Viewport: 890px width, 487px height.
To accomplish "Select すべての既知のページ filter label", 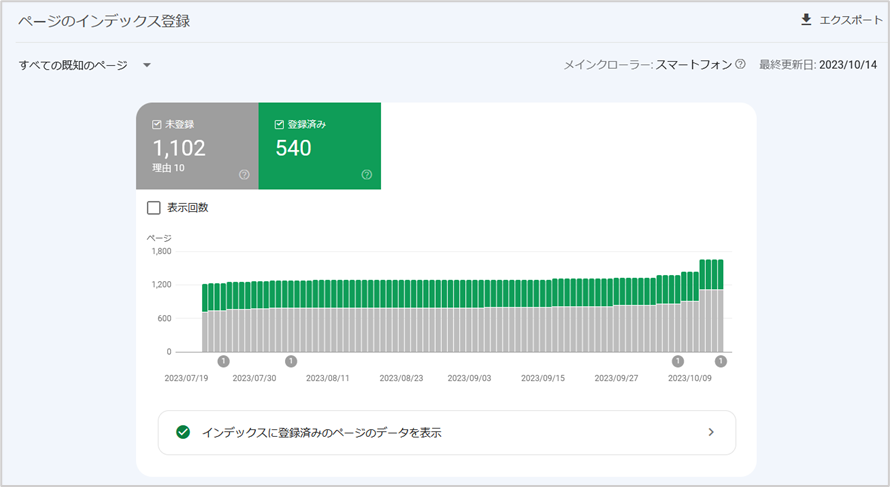I will (x=73, y=65).
